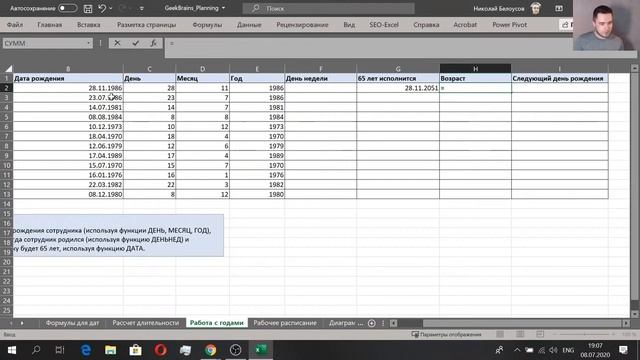
Task: Open the Разметка страницы tab
Action: click(x=147, y=25)
